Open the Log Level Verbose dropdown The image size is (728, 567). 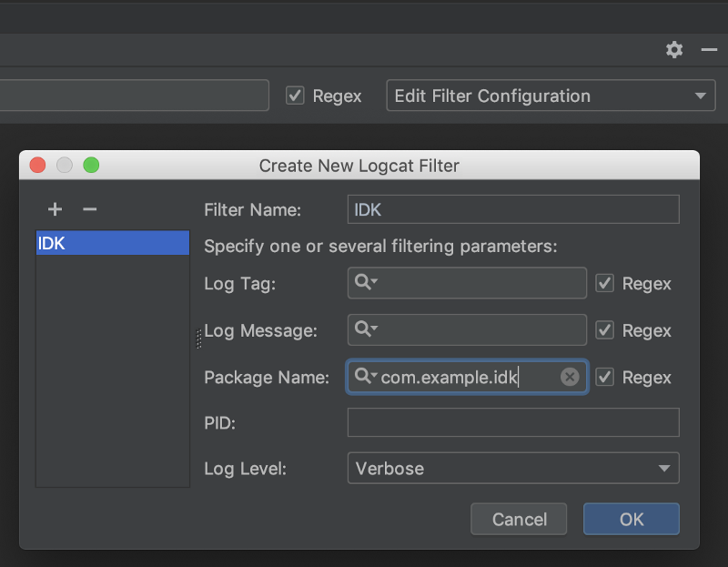513,469
